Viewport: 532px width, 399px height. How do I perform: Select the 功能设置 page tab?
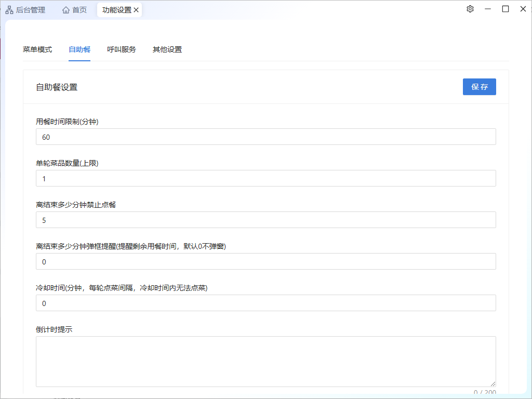point(116,10)
